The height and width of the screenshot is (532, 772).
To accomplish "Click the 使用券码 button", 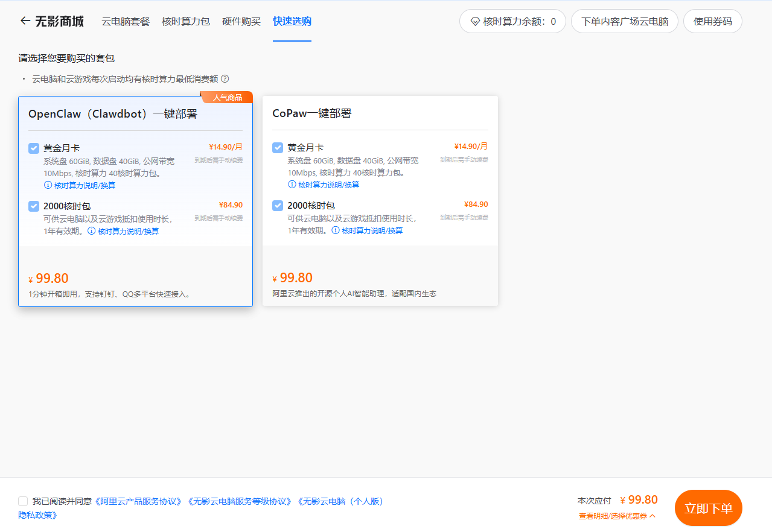I will point(712,22).
